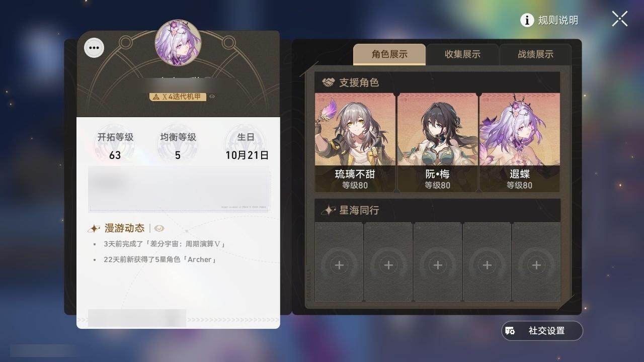Add character to fourth 星海同行 slot
644x362 pixels.
(487, 262)
